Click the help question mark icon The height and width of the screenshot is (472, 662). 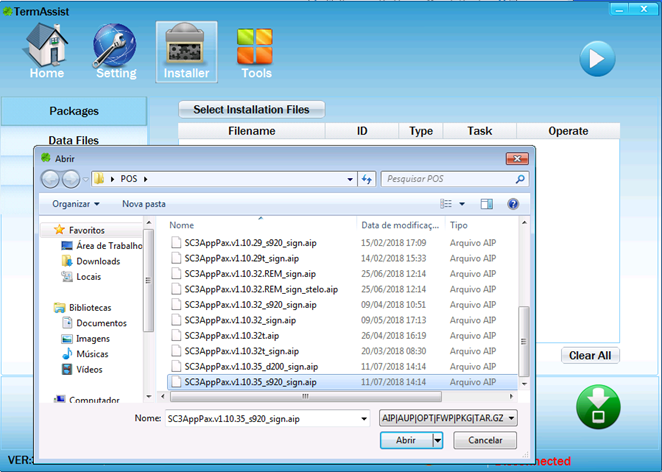tap(513, 204)
